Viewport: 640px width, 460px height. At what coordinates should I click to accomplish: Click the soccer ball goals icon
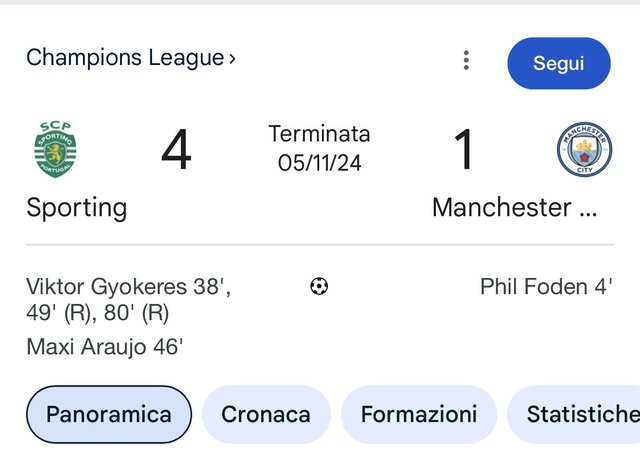pyautogui.click(x=319, y=287)
